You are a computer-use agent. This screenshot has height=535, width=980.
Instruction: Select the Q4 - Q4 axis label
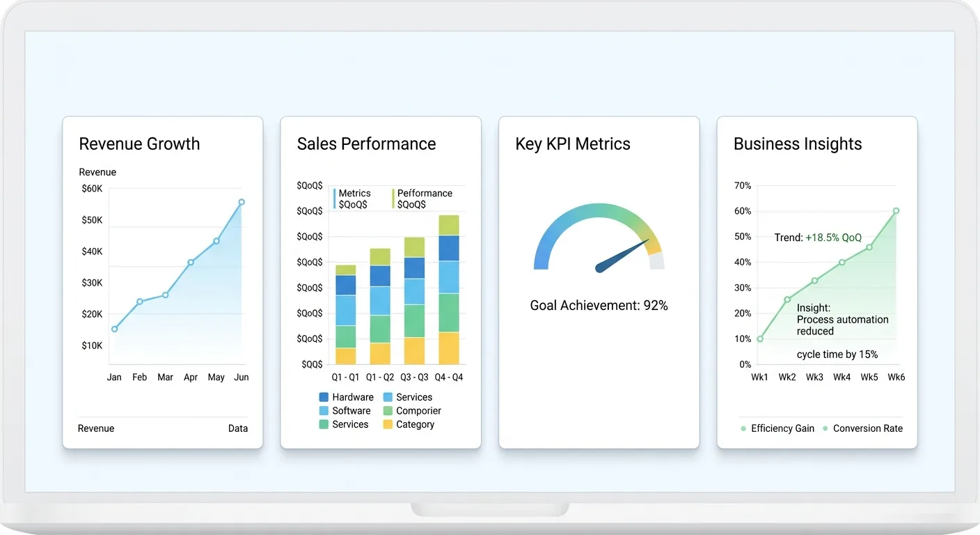449,377
